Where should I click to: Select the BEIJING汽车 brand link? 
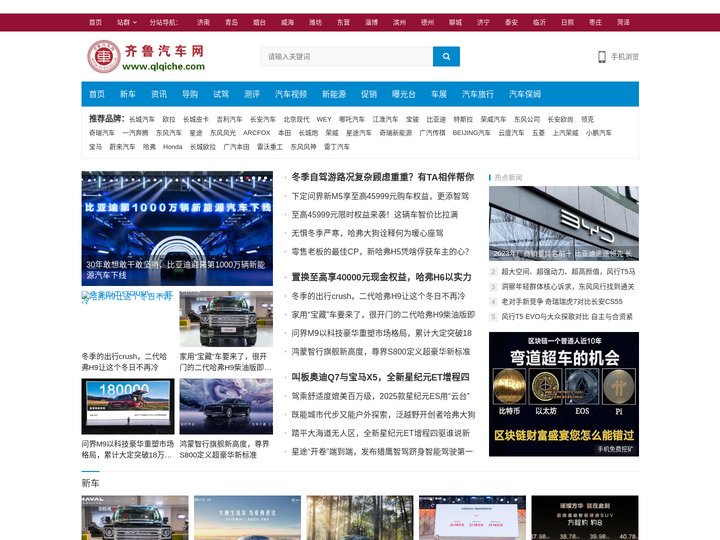(472, 133)
